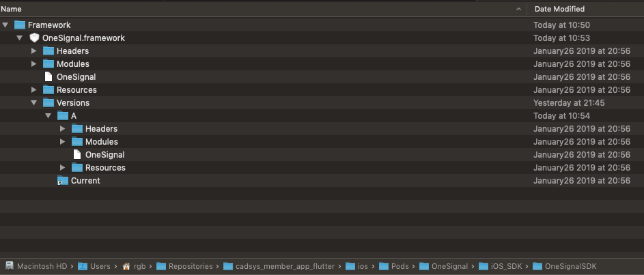Select the folder name A
Screen dimensions: 644x275
point(74,116)
